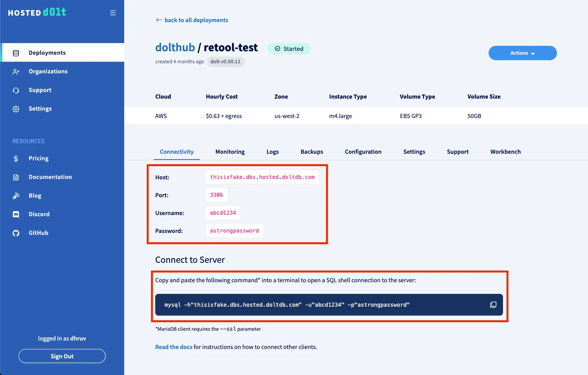Open the Read the docs link

point(173,347)
